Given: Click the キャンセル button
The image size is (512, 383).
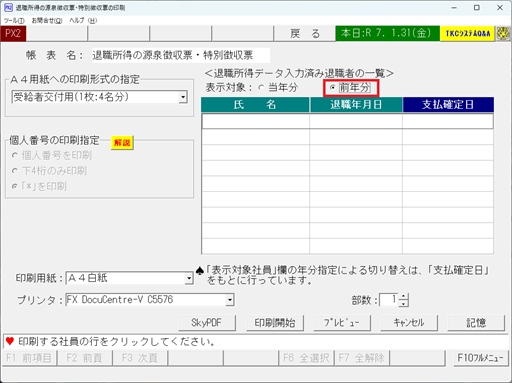Looking at the screenshot, I should 409,322.
